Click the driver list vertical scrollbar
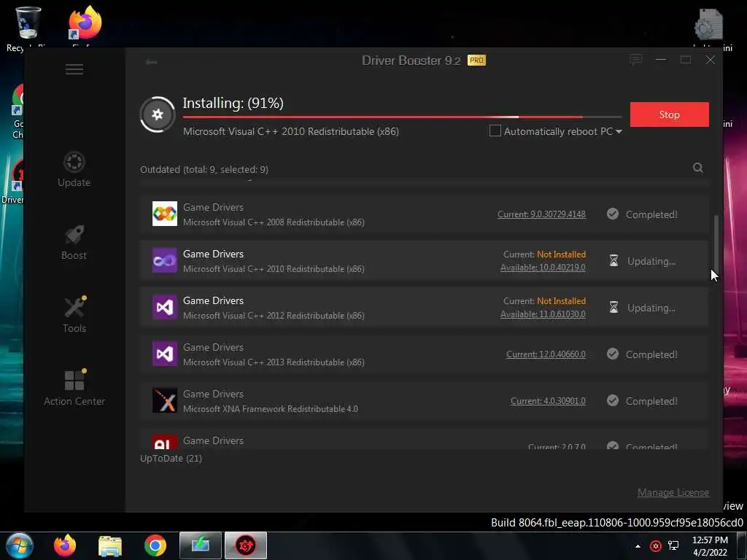Screen dimensions: 747x560 point(716,243)
